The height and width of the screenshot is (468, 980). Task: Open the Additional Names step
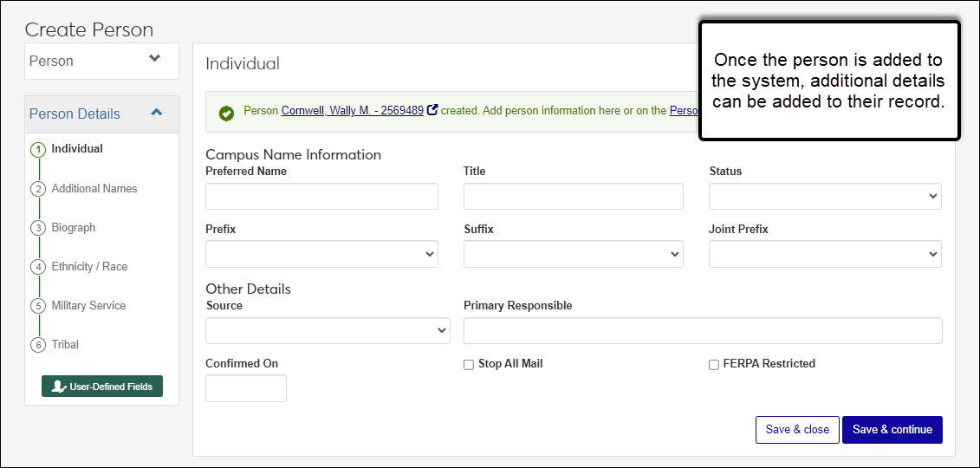click(94, 189)
